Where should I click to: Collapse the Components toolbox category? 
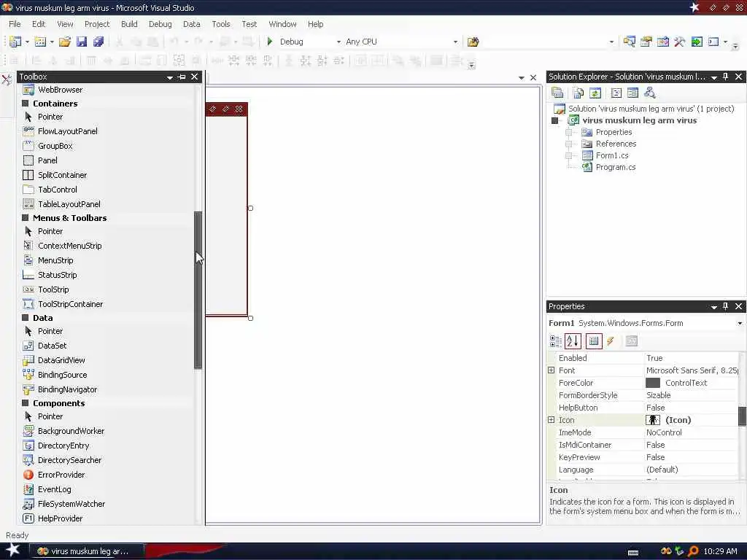click(x=26, y=403)
